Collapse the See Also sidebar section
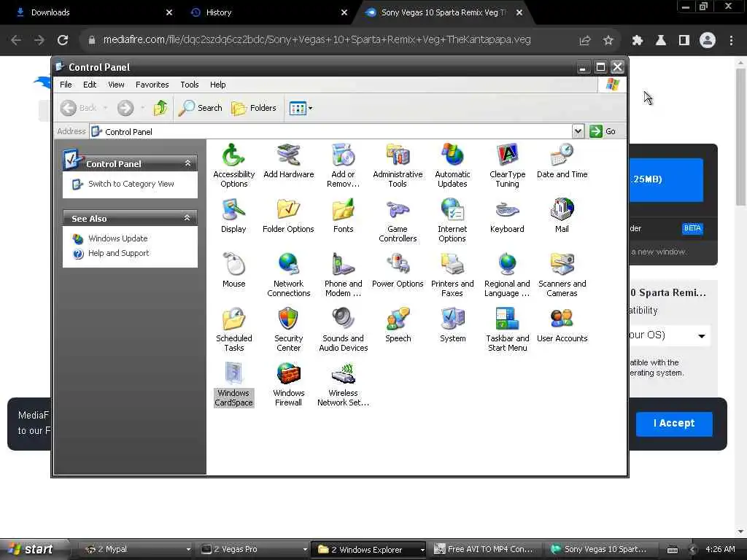Viewport: 747px width, 560px height. coord(187,218)
